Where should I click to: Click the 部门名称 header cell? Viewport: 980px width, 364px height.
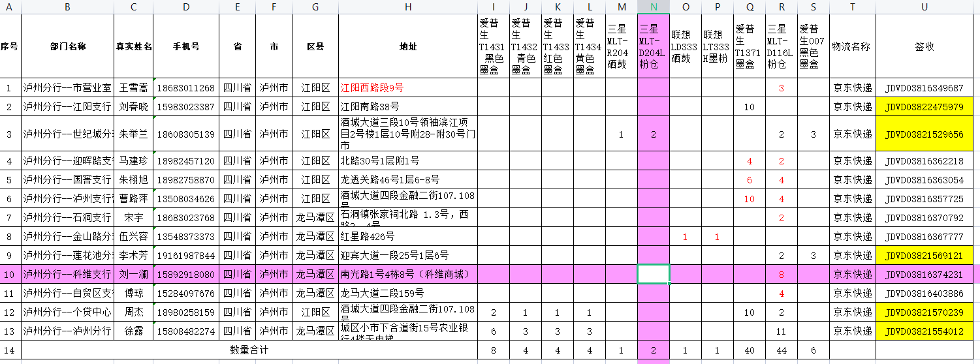point(67,46)
